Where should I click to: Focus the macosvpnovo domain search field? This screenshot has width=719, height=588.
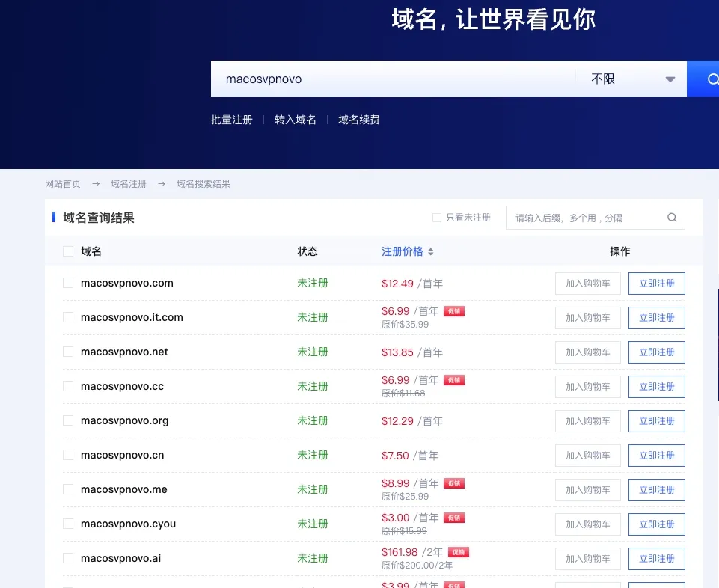click(x=393, y=79)
